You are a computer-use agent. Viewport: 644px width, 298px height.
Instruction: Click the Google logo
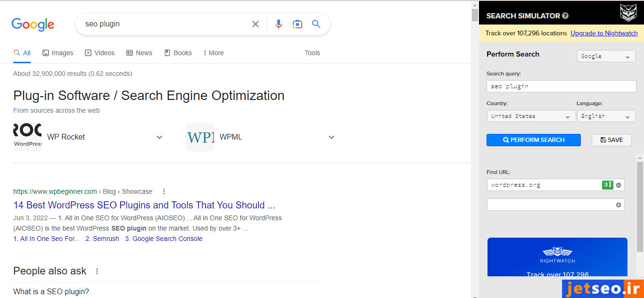(33, 24)
